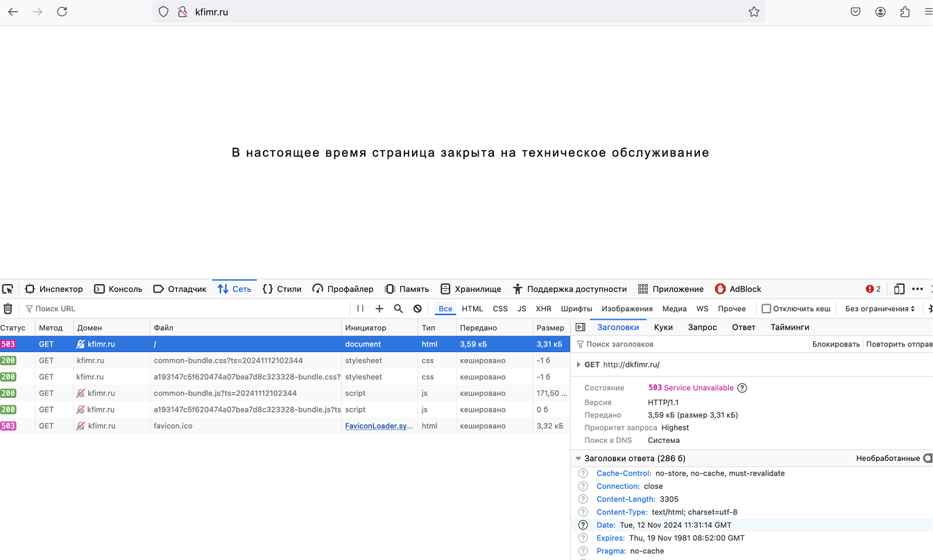Click the element picker icon in DevTools

pyautogui.click(x=8, y=289)
